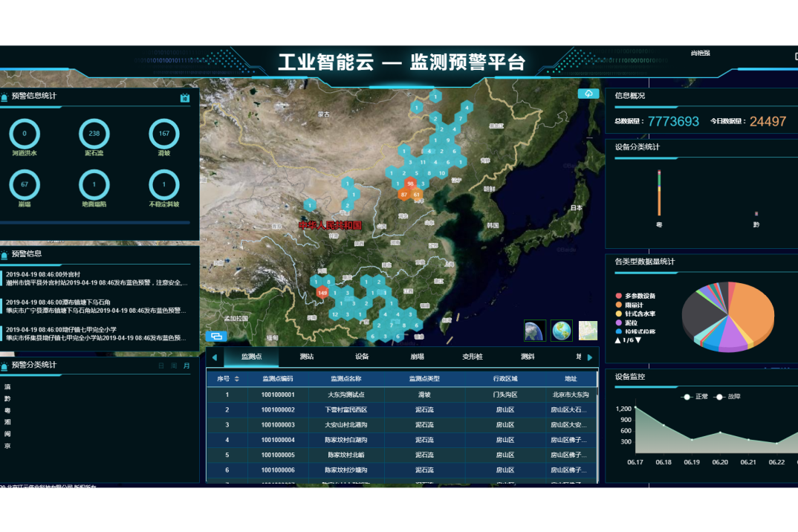Toggle the 故障 series in 设备监控 legend
798x532 pixels.
coord(727,397)
